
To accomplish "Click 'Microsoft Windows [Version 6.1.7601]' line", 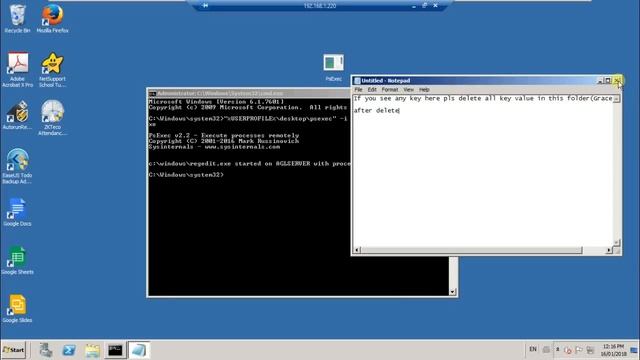I will 216,101.
